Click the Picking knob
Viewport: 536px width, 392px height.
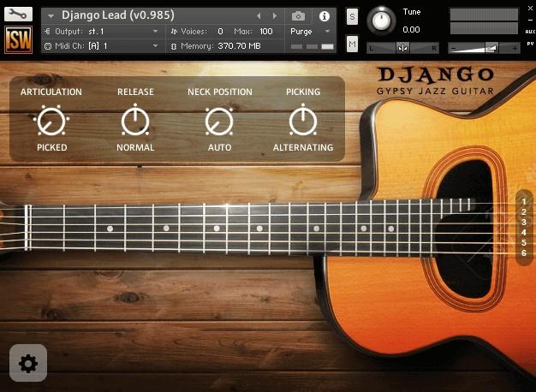[x=303, y=121]
